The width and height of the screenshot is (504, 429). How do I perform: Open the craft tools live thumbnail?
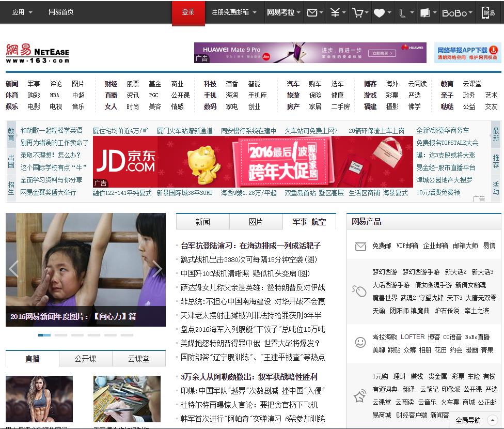tap(127, 399)
